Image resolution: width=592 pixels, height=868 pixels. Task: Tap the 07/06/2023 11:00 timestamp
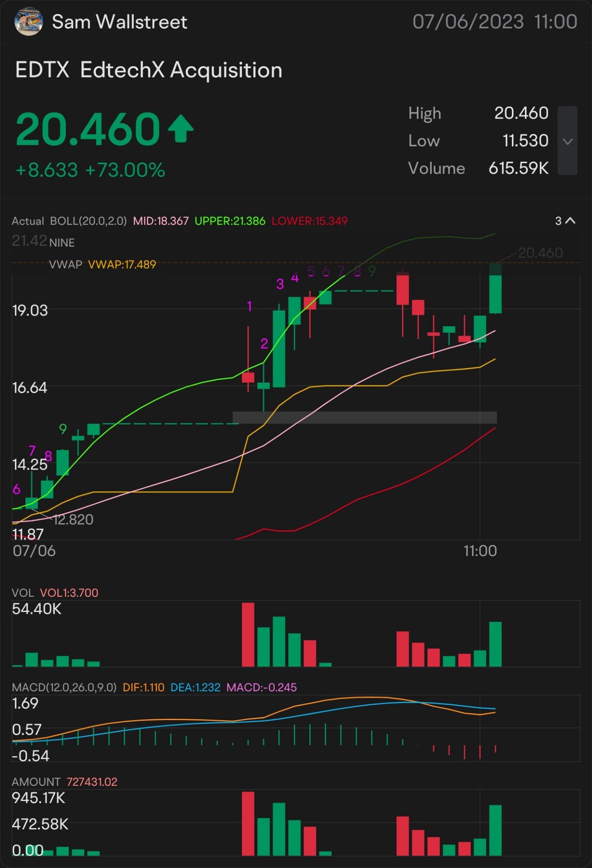tap(495, 22)
